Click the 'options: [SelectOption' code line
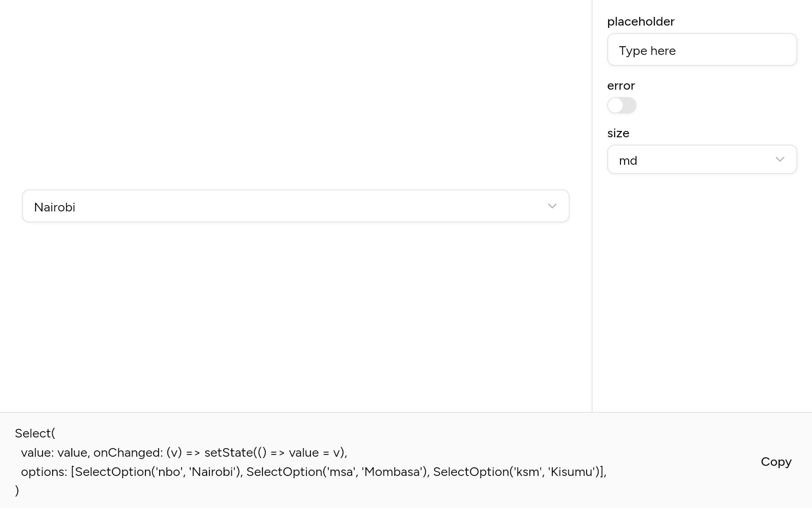Viewport: 812px width, 508px height. (x=314, y=471)
